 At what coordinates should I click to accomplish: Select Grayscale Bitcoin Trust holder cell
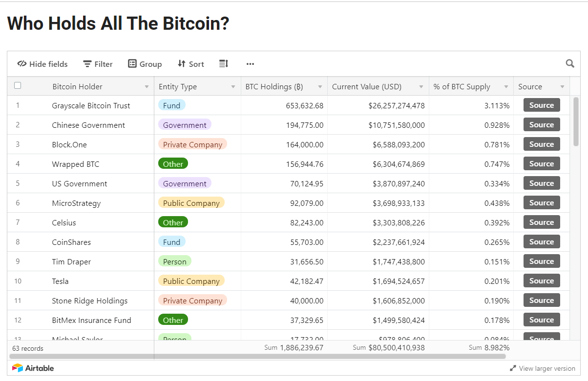pyautogui.click(x=91, y=105)
